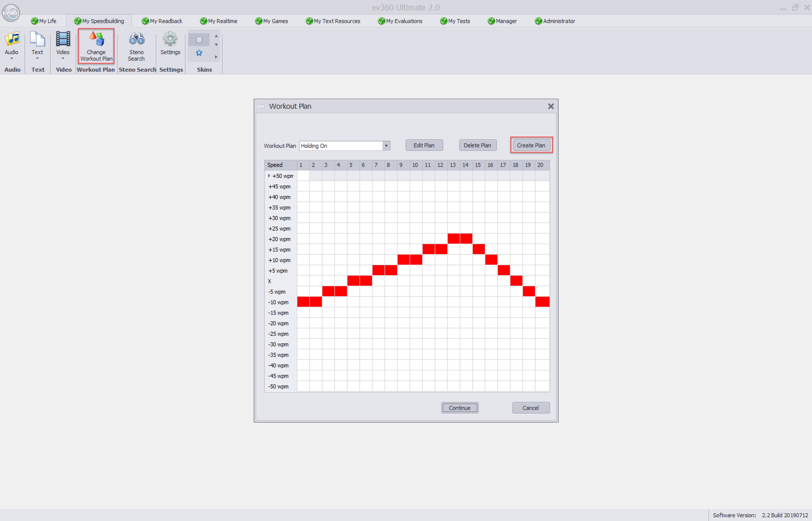Switch to the My Evaluations tab
The width and height of the screenshot is (812, 521).
pyautogui.click(x=400, y=21)
